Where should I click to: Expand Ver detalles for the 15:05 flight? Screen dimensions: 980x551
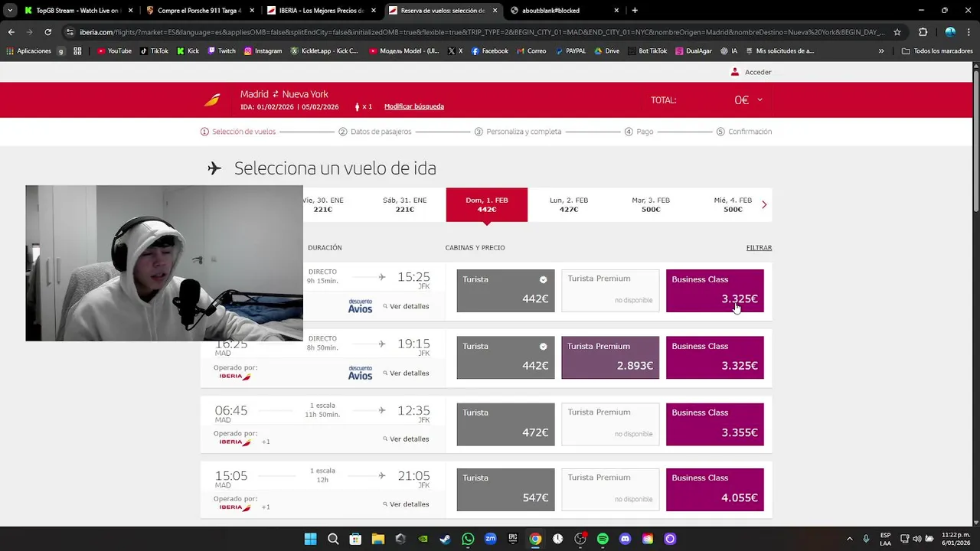(406, 504)
